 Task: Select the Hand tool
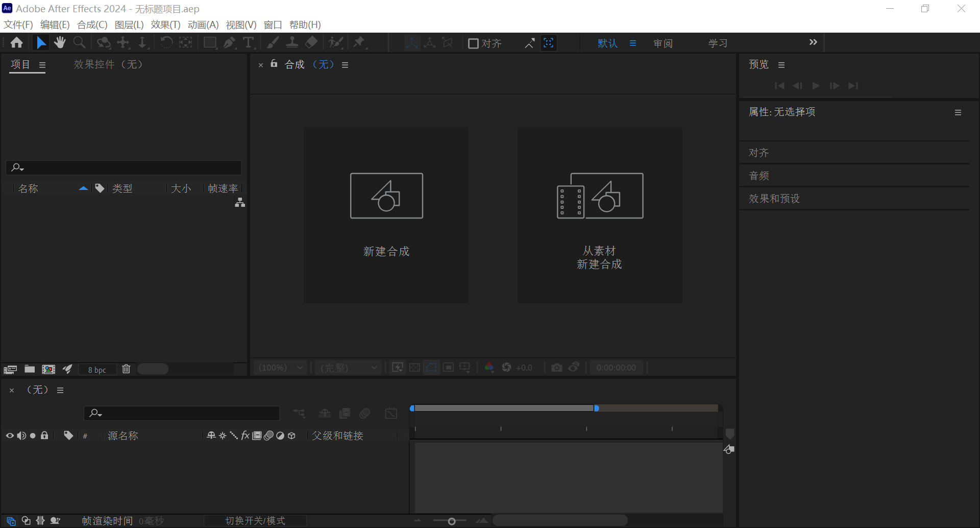pos(60,43)
